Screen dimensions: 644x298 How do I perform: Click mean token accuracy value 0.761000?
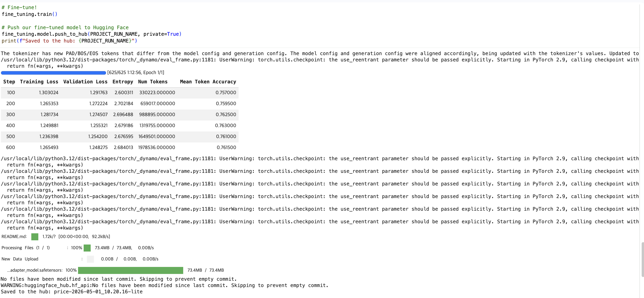(226, 136)
